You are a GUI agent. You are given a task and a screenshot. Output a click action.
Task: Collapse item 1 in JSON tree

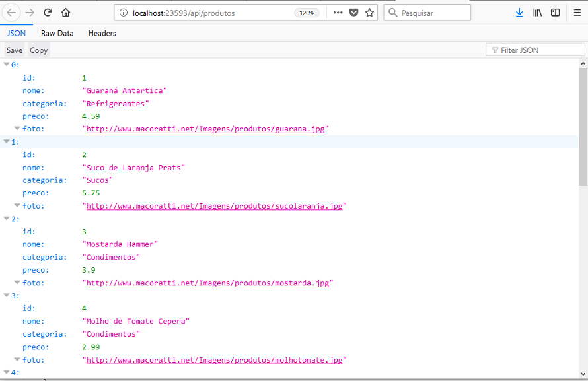[x=7, y=141]
